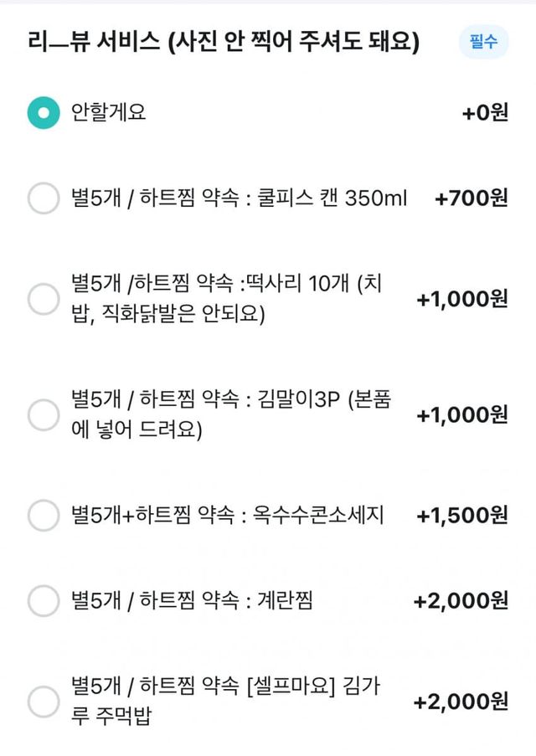Screen dimensions: 536x756
Task: Select the 떡사리 10개 radio button
Action: coord(43,299)
